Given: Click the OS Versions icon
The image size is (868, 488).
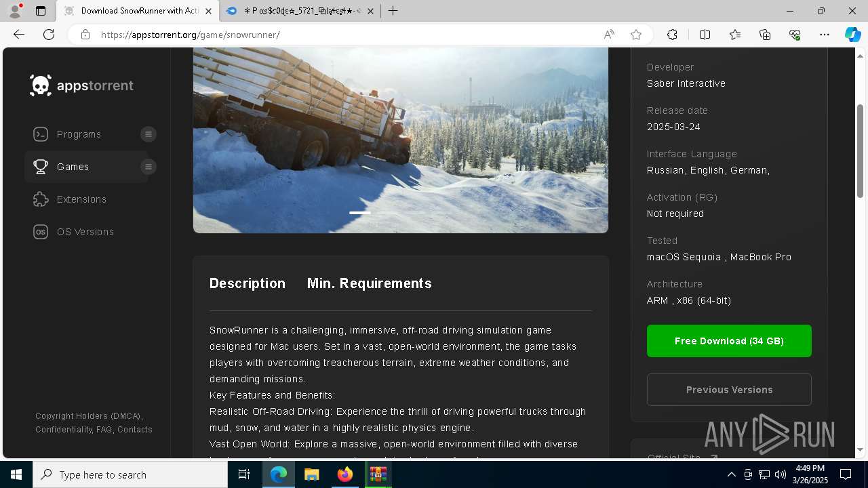Looking at the screenshot, I should tap(41, 232).
